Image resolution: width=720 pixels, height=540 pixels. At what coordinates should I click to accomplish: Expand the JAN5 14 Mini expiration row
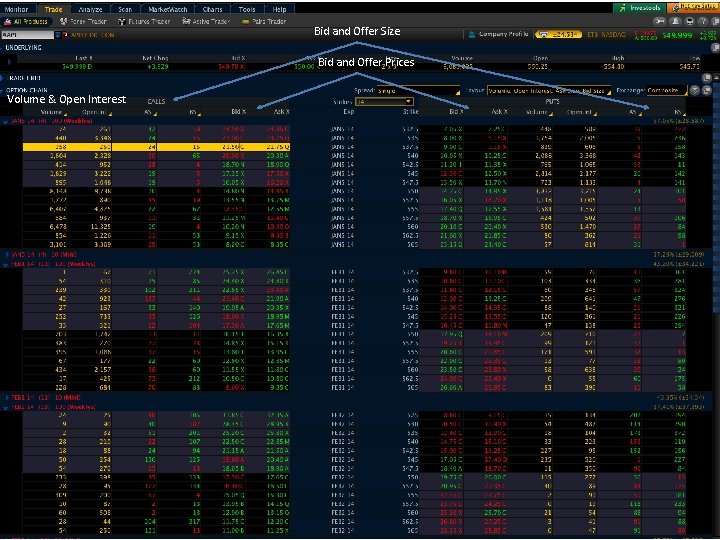(x=7, y=254)
